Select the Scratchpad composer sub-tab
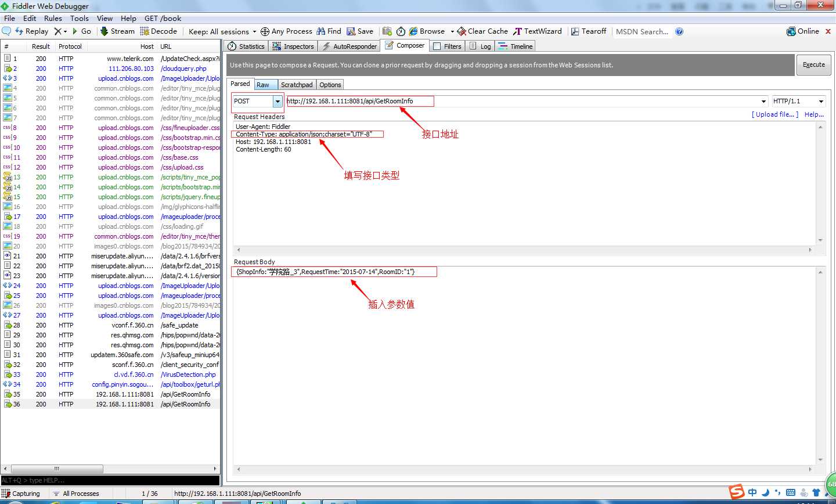The height and width of the screenshot is (504, 836). [x=297, y=85]
